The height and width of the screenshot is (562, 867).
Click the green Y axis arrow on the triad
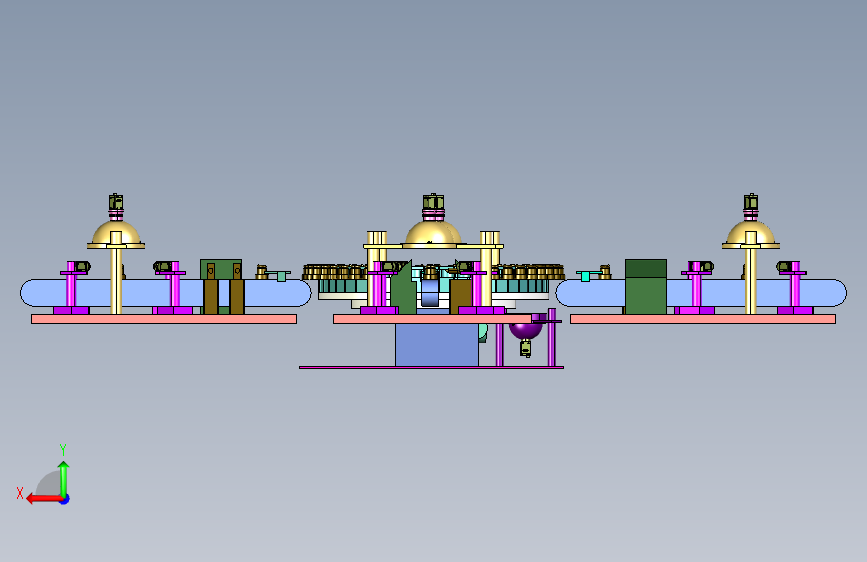click(x=64, y=478)
